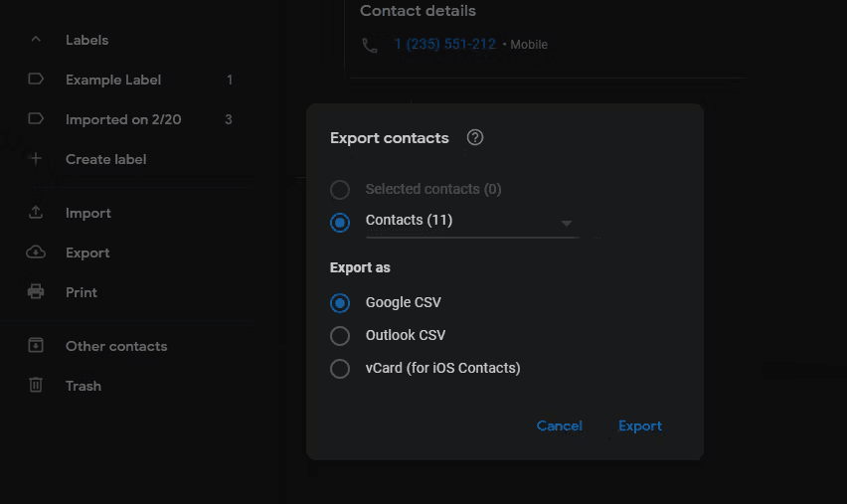Click the Imported on 2/20 label icon
The height and width of the screenshot is (504, 847).
(36, 119)
